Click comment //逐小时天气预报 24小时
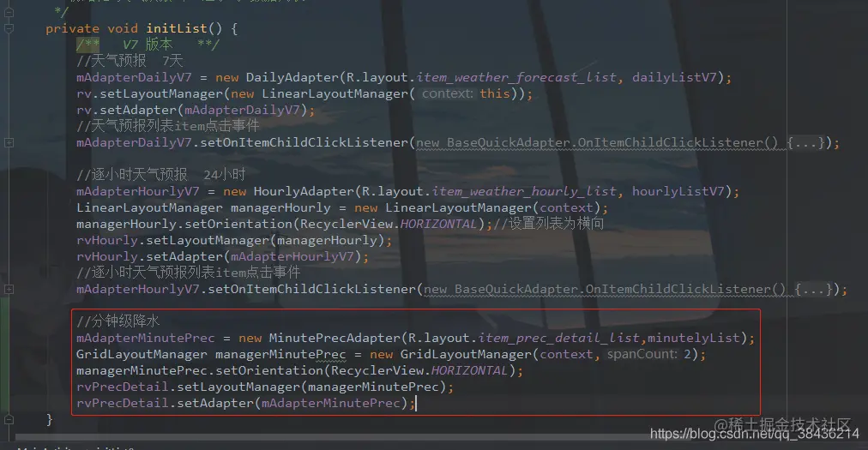Image resolution: width=868 pixels, height=450 pixels. click(161, 175)
